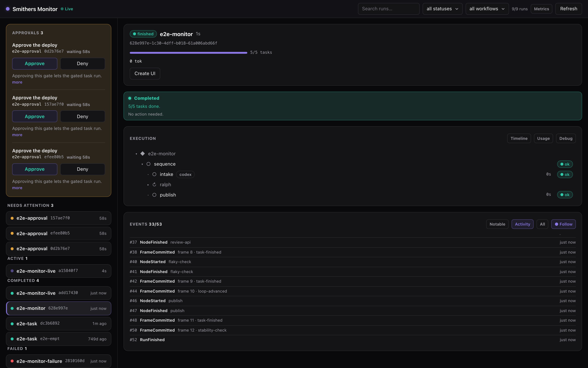Expand the ralph tree node
Viewport: 588px width, 368px height.
tap(148, 185)
